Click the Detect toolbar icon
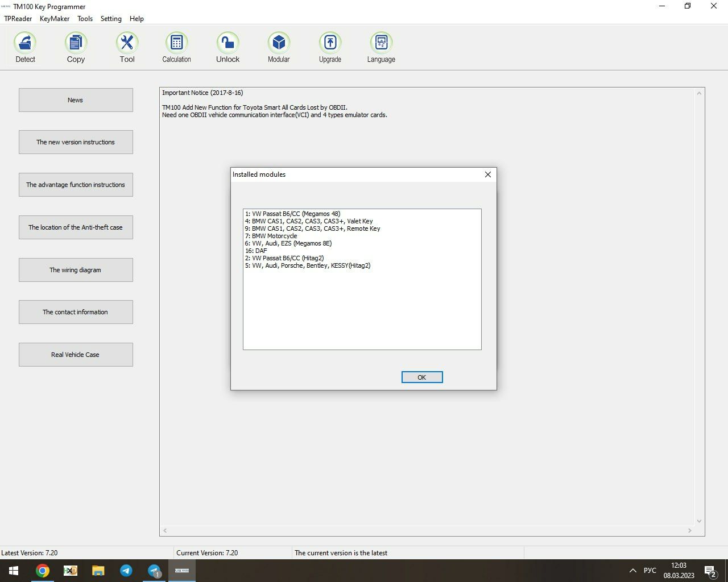This screenshot has height=582, width=728. click(25, 43)
